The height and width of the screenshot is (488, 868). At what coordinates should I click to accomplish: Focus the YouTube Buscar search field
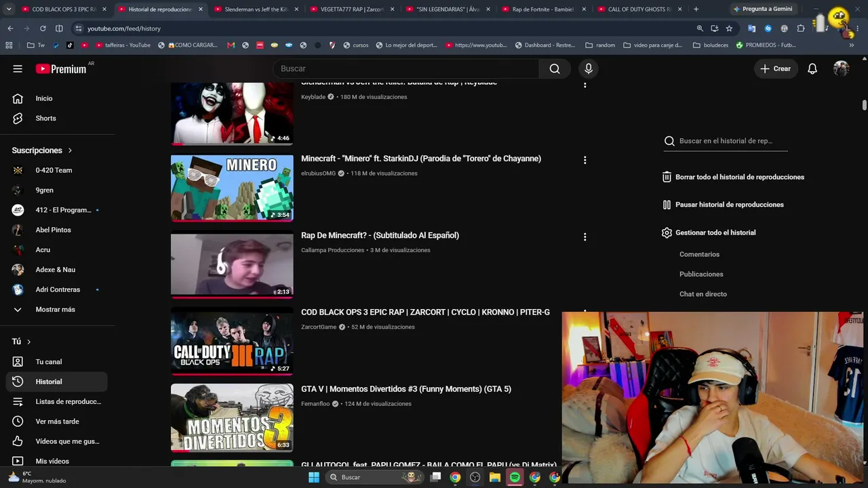click(x=406, y=68)
